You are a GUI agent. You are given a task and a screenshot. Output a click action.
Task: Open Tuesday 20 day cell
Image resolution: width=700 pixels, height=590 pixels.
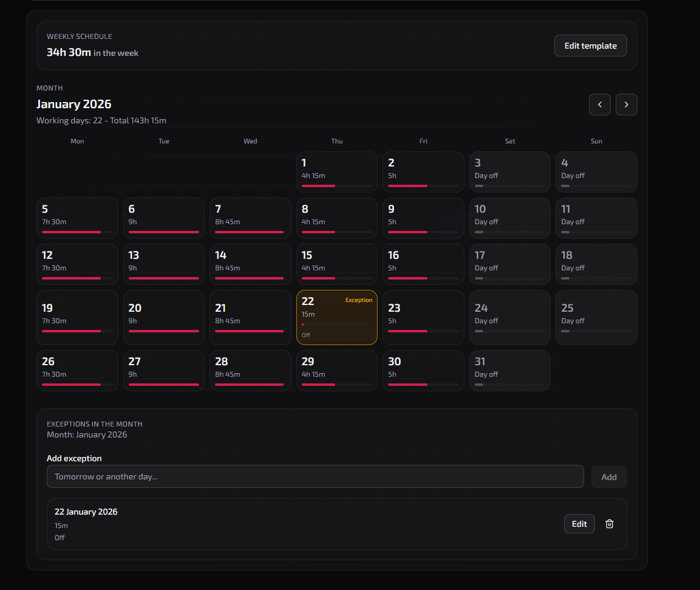point(164,317)
